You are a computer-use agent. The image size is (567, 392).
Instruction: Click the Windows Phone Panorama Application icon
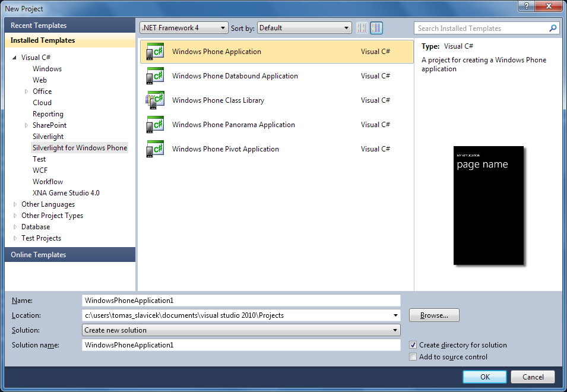point(155,124)
